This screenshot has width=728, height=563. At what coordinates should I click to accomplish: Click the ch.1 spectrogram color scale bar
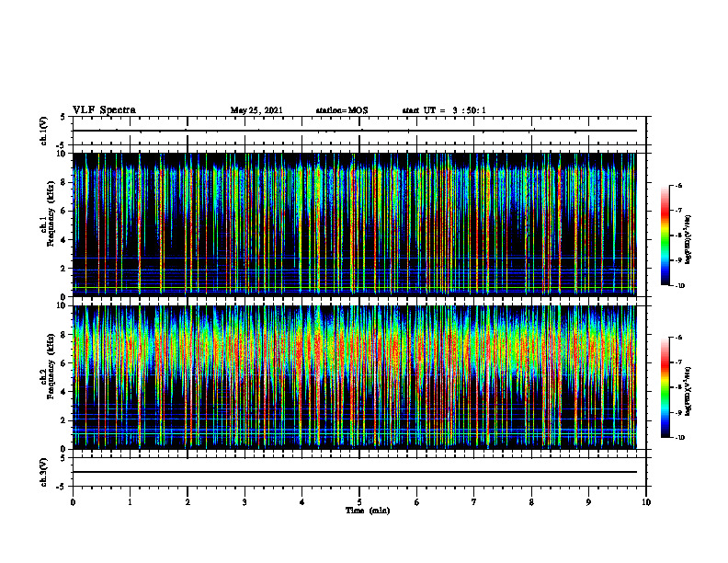pyautogui.click(x=665, y=236)
